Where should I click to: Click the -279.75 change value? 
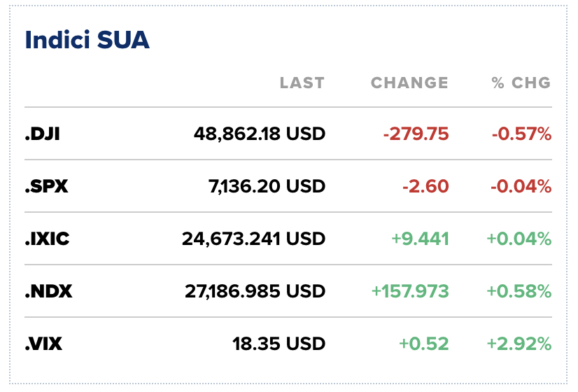pyautogui.click(x=416, y=134)
